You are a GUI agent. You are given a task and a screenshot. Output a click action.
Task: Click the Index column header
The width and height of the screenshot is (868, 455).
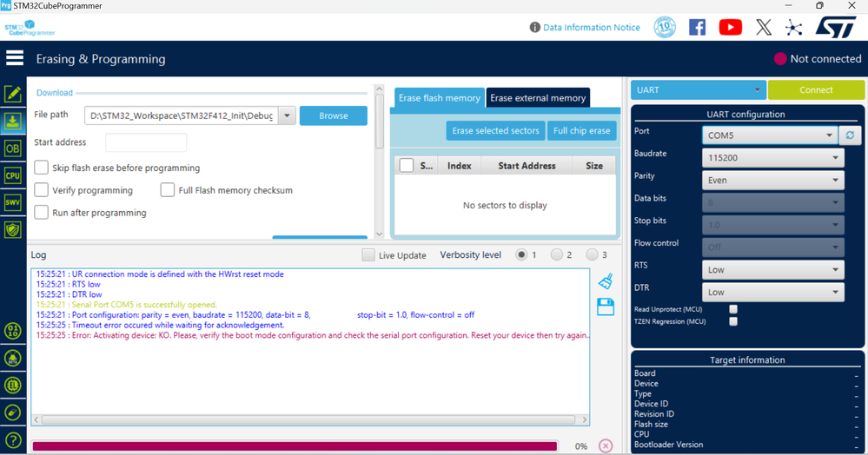coord(460,166)
